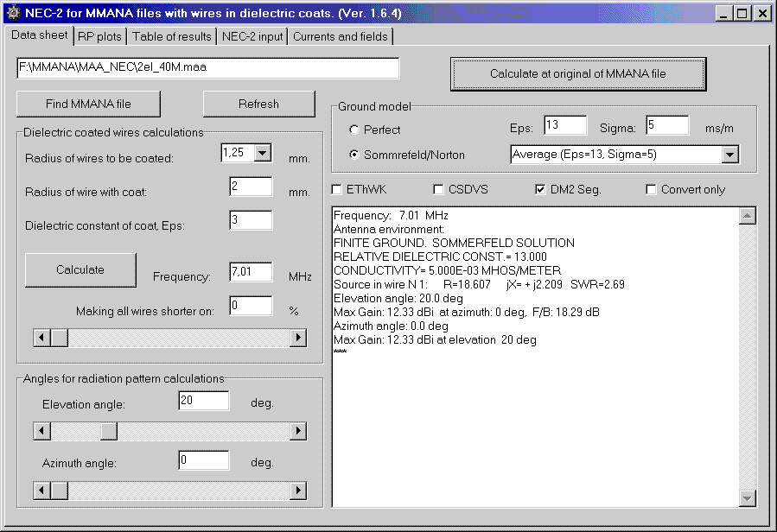Open the Average ground type dropdown
The width and height of the screenshot is (777, 532).
pyautogui.click(x=729, y=155)
